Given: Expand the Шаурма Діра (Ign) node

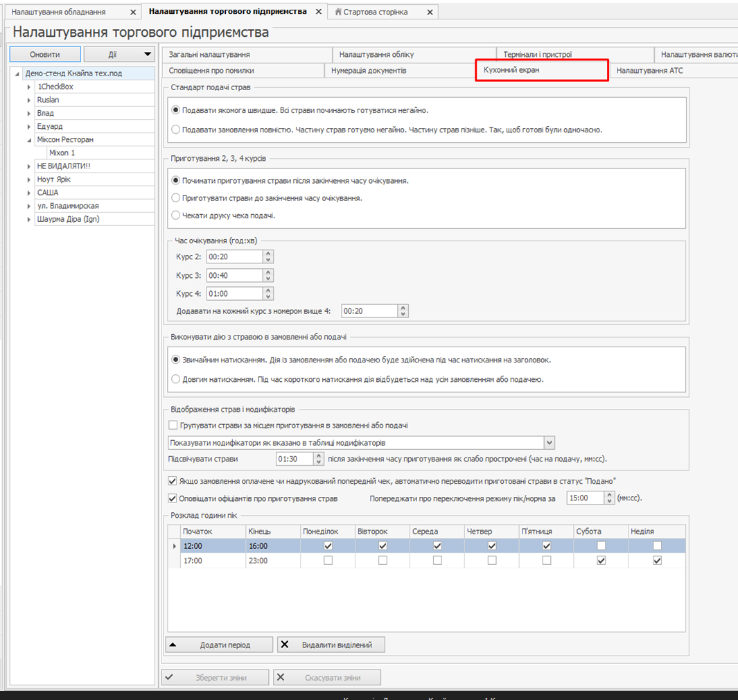Looking at the screenshot, I should point(29,219).
